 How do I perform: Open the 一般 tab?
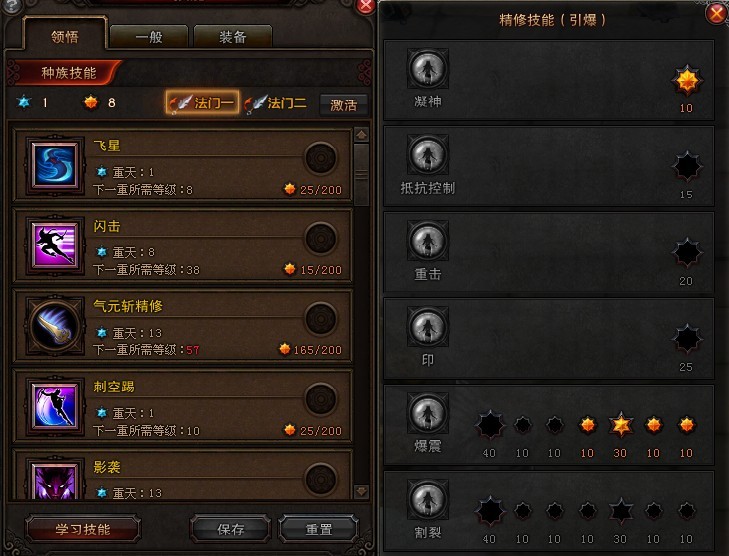tap(149, 37)
